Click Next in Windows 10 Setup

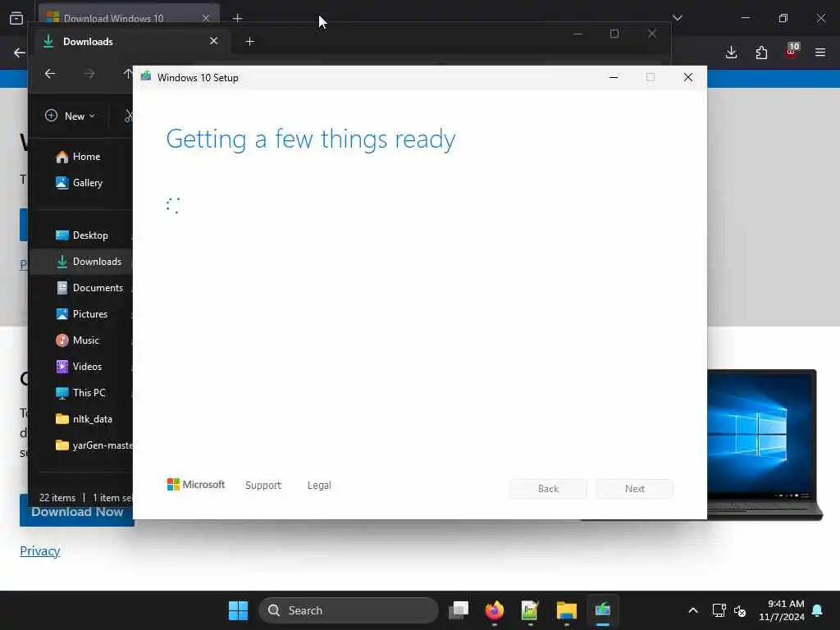click(x=634, y=489)
